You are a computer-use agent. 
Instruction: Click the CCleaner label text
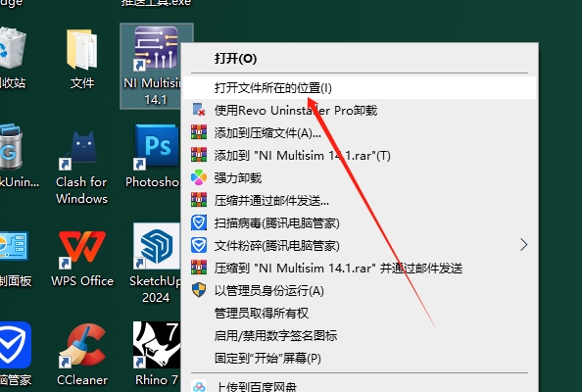click(82, 380)
